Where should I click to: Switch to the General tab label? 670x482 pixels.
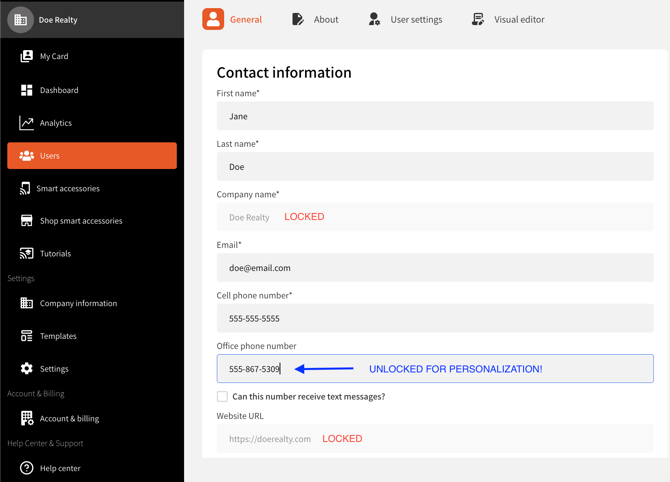click(246, 20)
